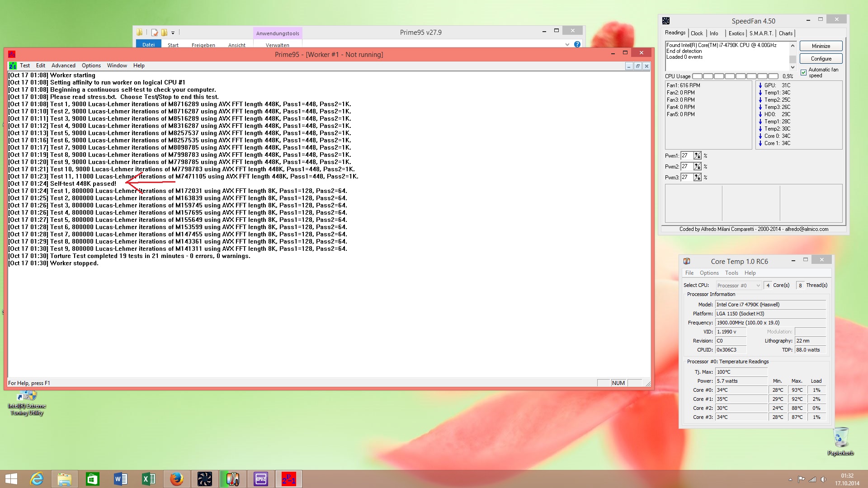Image resolution: width=868 pixels, height=488 pixels.
Task: Toggle Automatic fan speed checkbox
Action: point(803,72)
